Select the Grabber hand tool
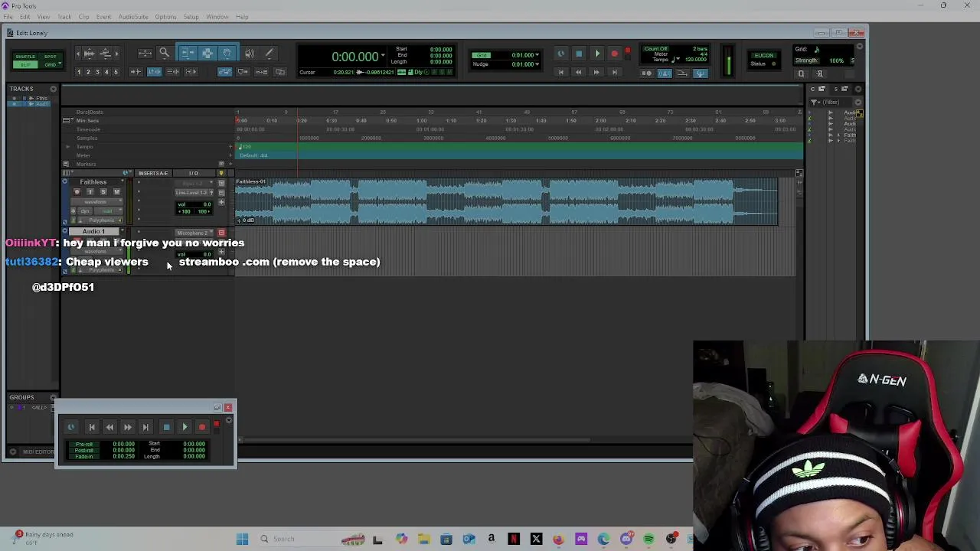This screenshot has width=980, height=551. pyautogui.click(x=227, y=53)
